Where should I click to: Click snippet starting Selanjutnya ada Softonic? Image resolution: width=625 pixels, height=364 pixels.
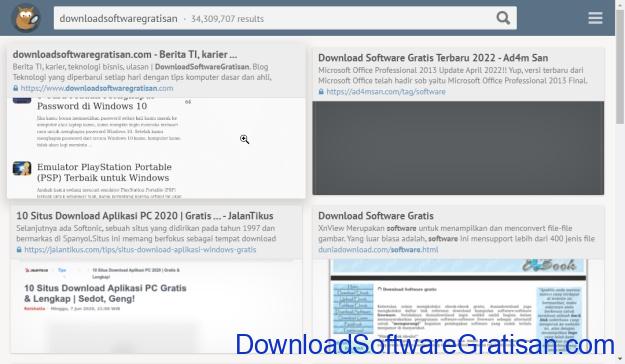[x=146, y=233]
